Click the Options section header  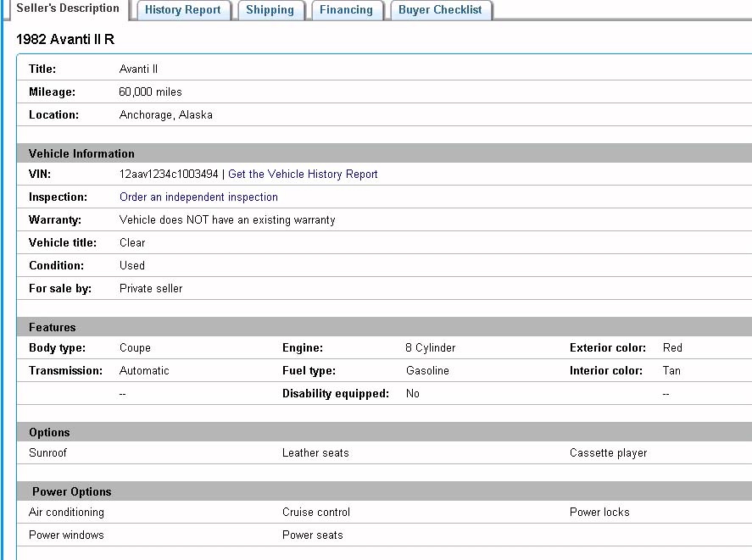click(49, 432)
